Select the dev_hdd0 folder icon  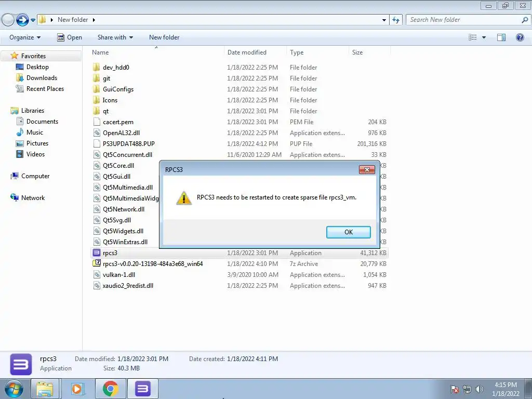[x=97, y=67]
